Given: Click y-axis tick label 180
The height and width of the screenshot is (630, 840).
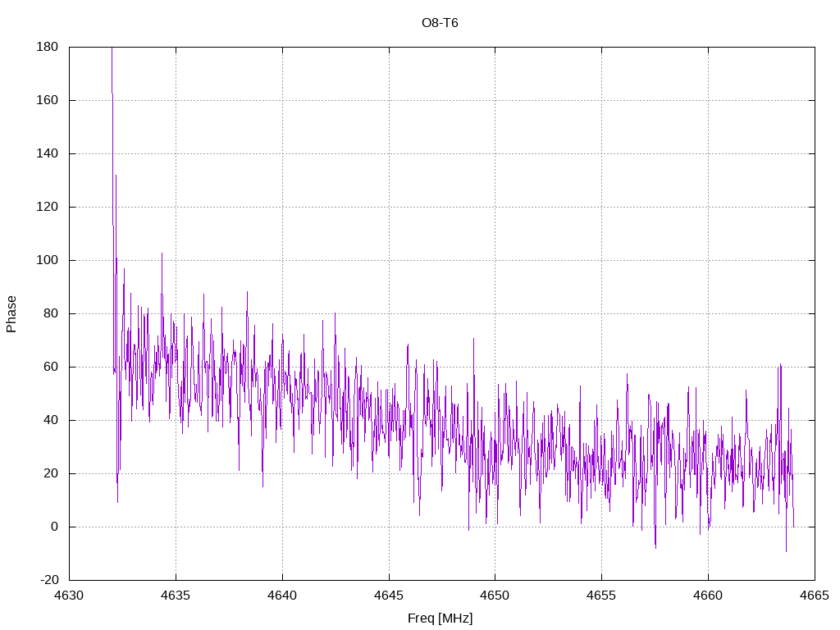Looking at the screenshot, I should coord(47,47).
